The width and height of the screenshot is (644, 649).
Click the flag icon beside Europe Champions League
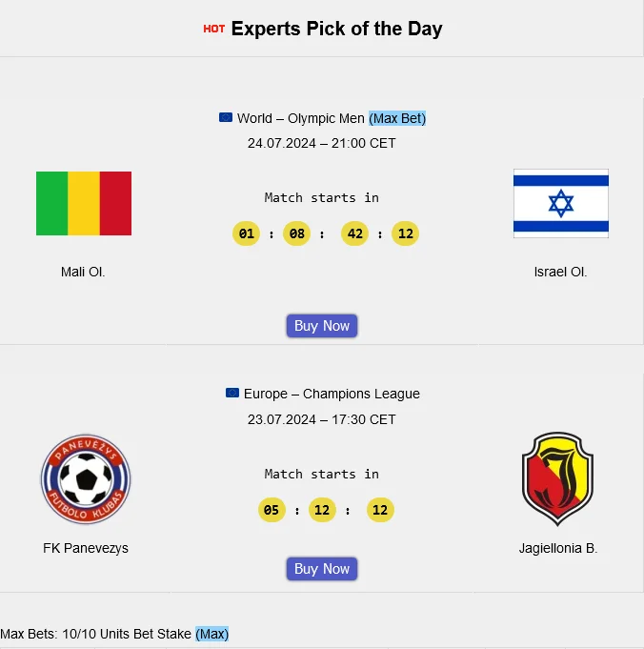coord(232,394)
